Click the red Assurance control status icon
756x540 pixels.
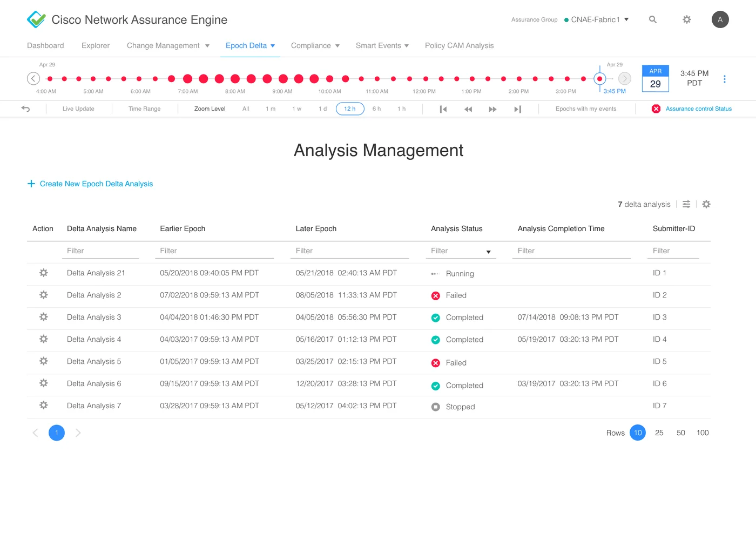pos(656,109)
